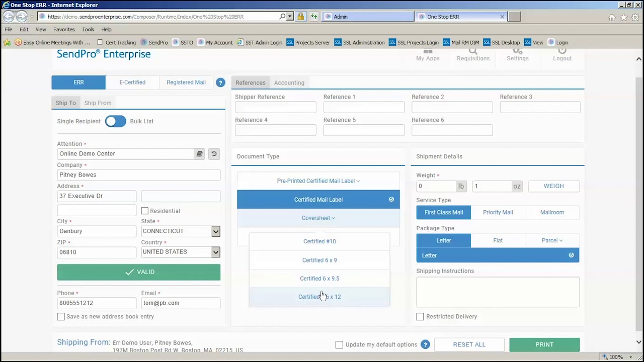Click the blue help question mark beside Registered Mail
This screenshot has height=362, width=644.
point(220,82)
